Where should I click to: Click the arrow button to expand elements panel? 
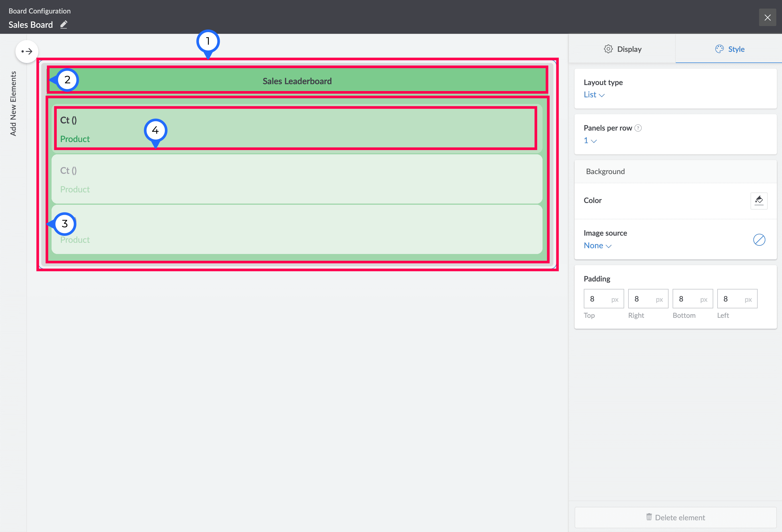coord(27,52)
